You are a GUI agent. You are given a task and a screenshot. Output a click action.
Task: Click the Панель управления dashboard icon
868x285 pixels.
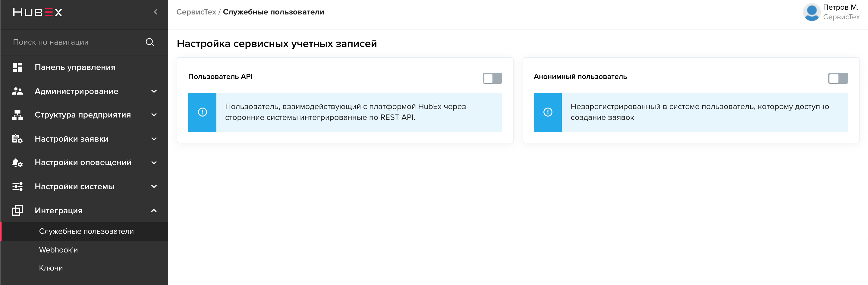[17, 67]
